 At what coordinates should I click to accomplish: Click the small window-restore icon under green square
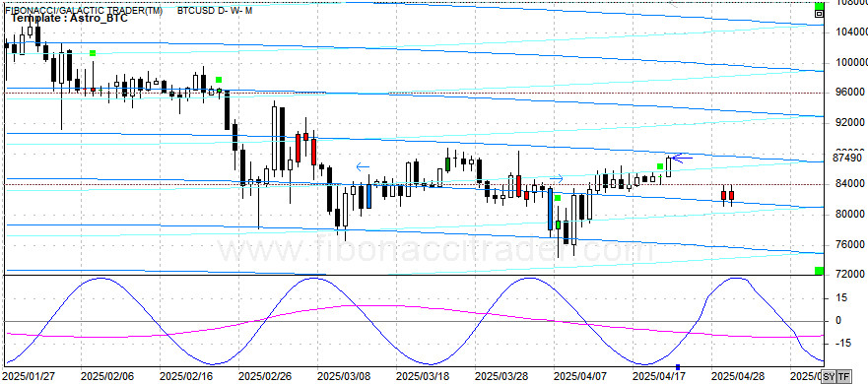pyautogui.click(x=819, y=14)
